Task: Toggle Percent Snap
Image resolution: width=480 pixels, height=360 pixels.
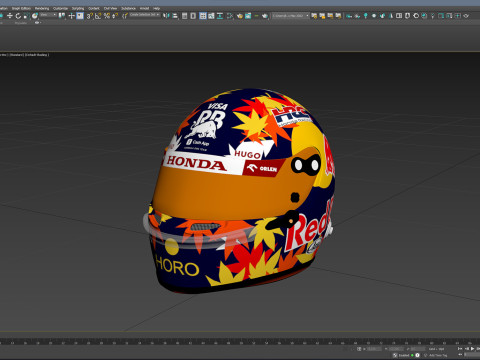Action: point(107,16)
